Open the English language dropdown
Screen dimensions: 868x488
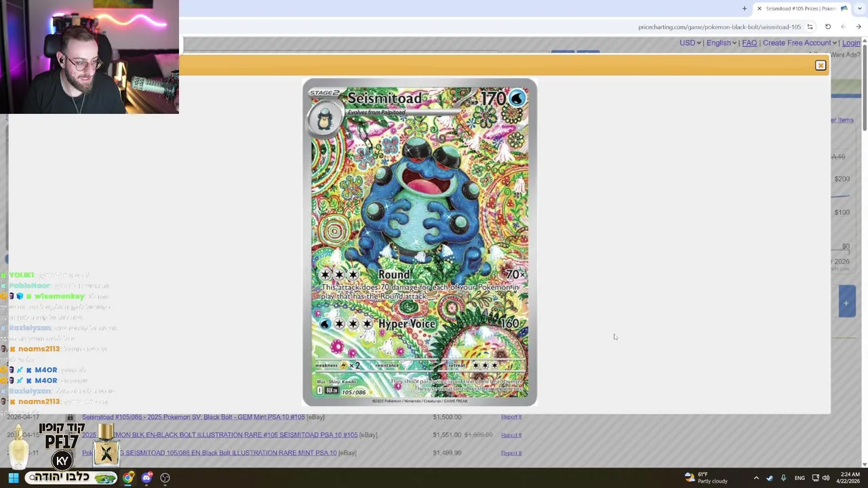(x=721, y=43)
